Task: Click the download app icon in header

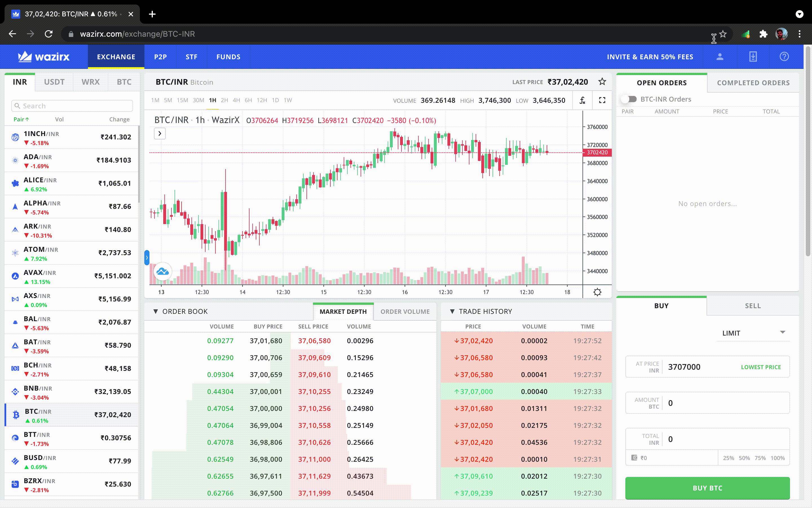Action: (x=753, y=57)
